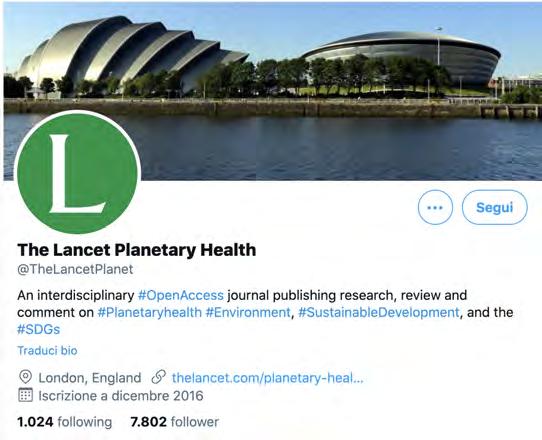
Task: Click the #OpenAccess hashtag
Action: coord(180,295)
